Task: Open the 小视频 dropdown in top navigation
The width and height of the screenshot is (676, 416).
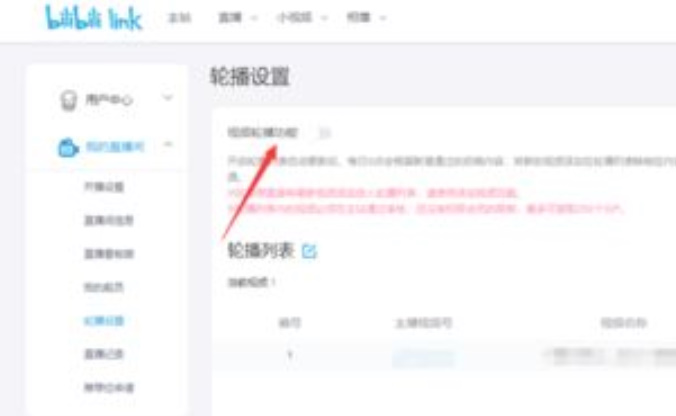Action: pos(301,18)
